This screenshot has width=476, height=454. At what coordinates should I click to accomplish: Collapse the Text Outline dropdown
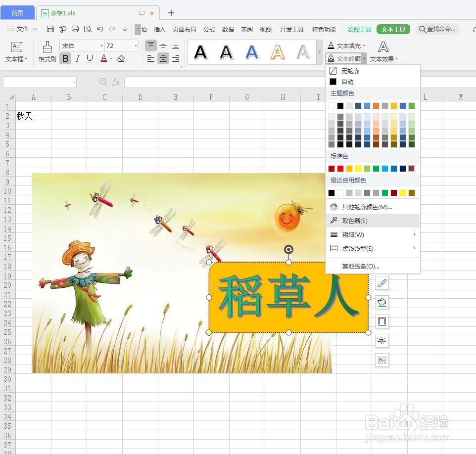point(364,58)
